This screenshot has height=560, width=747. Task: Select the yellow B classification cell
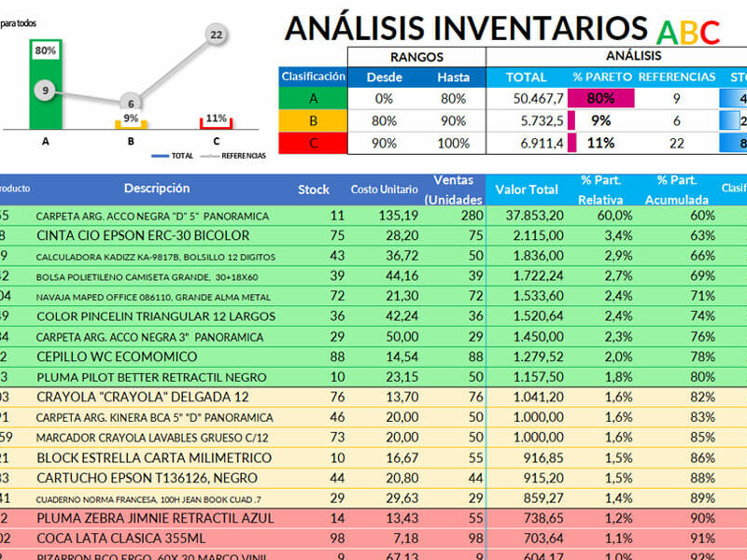[313, 121]
